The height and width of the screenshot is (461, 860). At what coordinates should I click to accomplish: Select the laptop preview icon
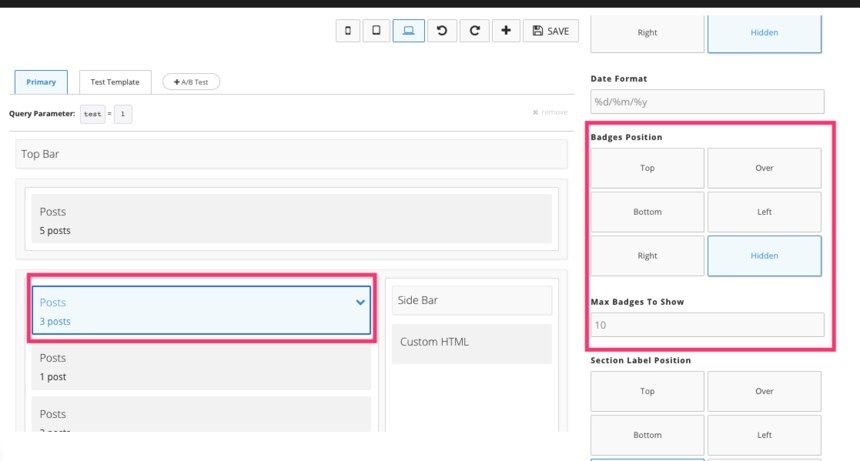[408, 31]
